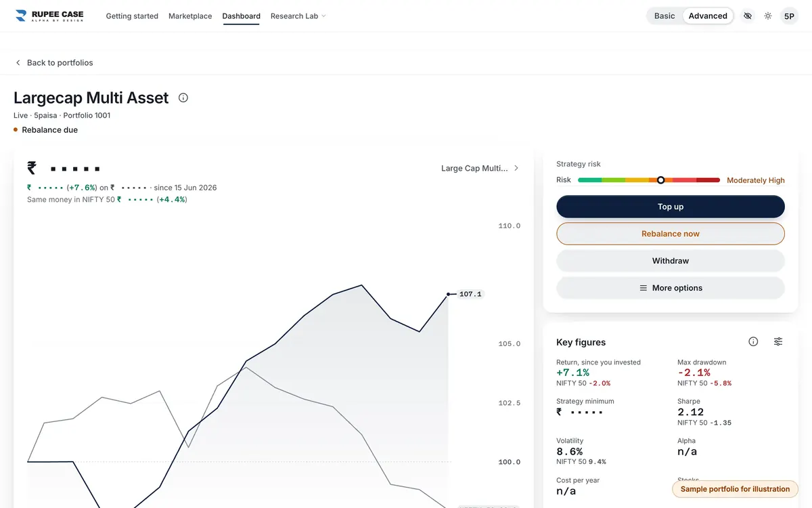
Task: Expand the Research Lab dropdown
Action: tap(298, 16)
